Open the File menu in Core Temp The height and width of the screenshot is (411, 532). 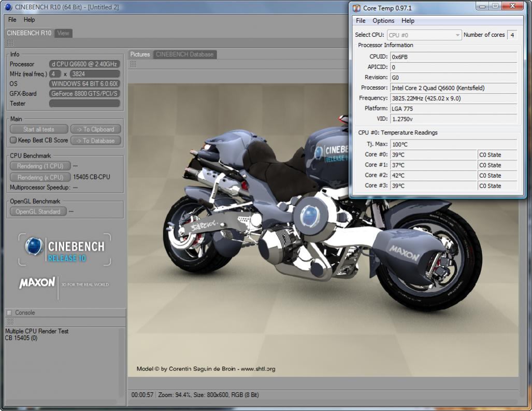pos(361,21)
